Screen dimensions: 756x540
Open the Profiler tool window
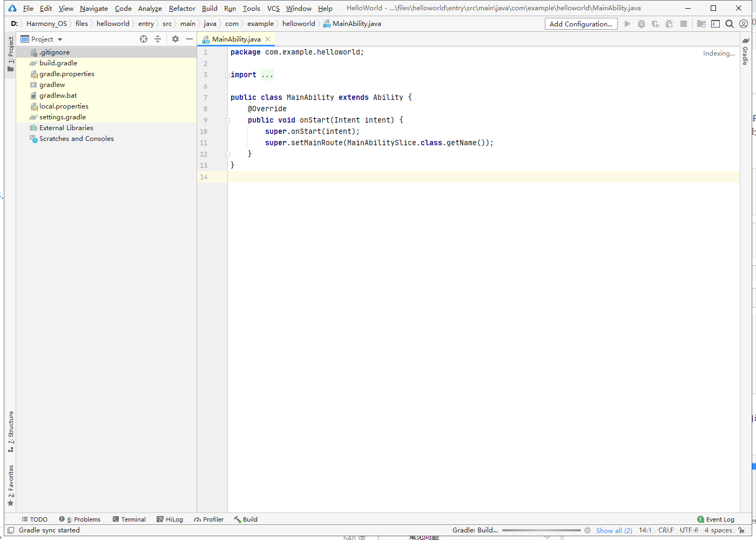pos(208,519)
